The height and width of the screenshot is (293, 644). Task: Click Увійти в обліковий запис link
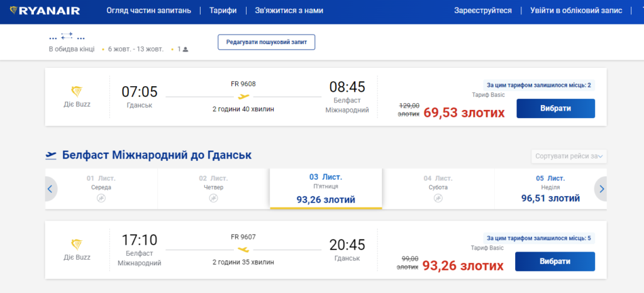[576, 11]
